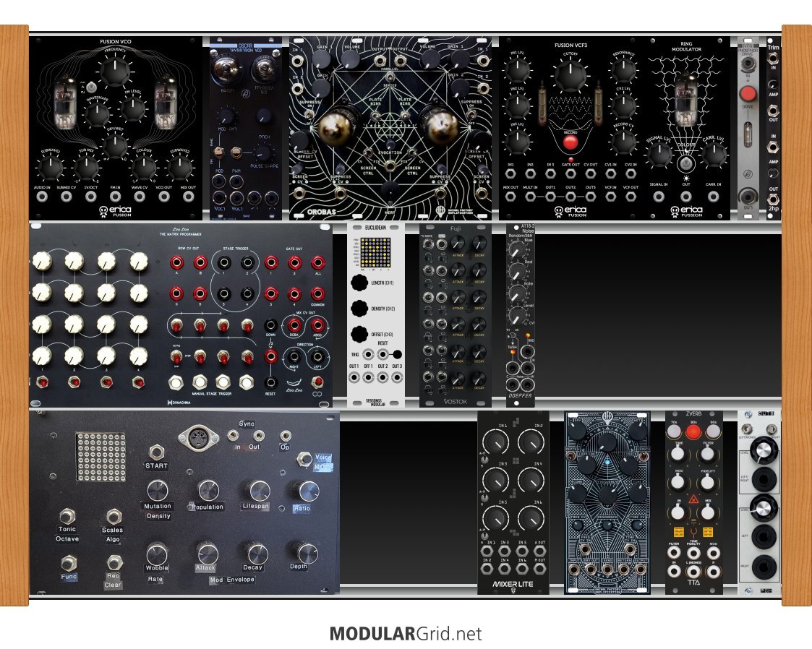Click the Euclidean Trig input jack
Image resolution: width=812 pixels, height=649 pixels.
click(x=368, y=355)
